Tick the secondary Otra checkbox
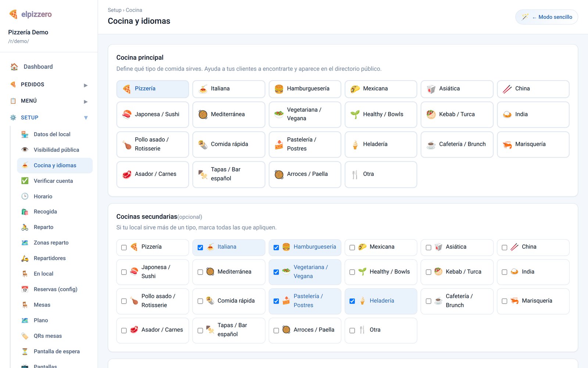 [352, 330]
